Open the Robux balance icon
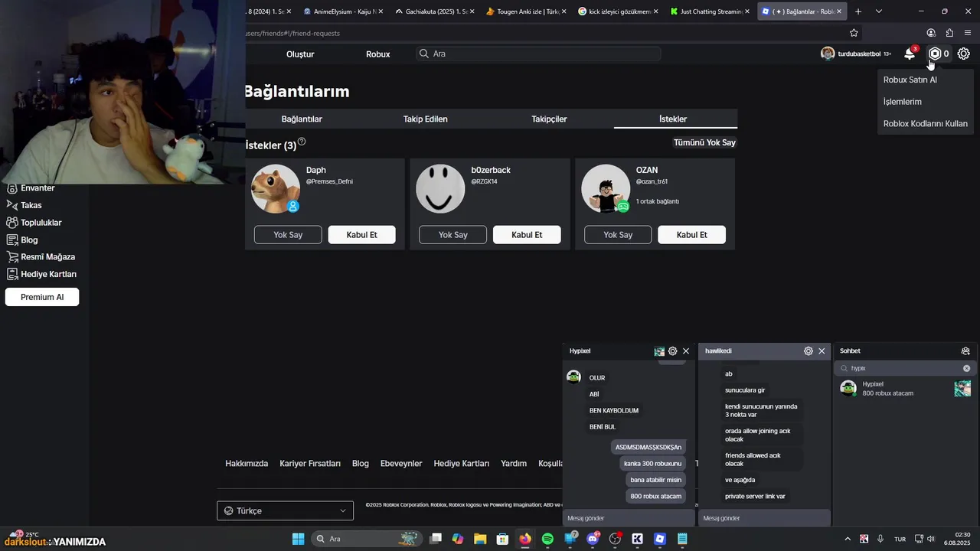Screen dimensions: 980x551 tap(935, 54)
